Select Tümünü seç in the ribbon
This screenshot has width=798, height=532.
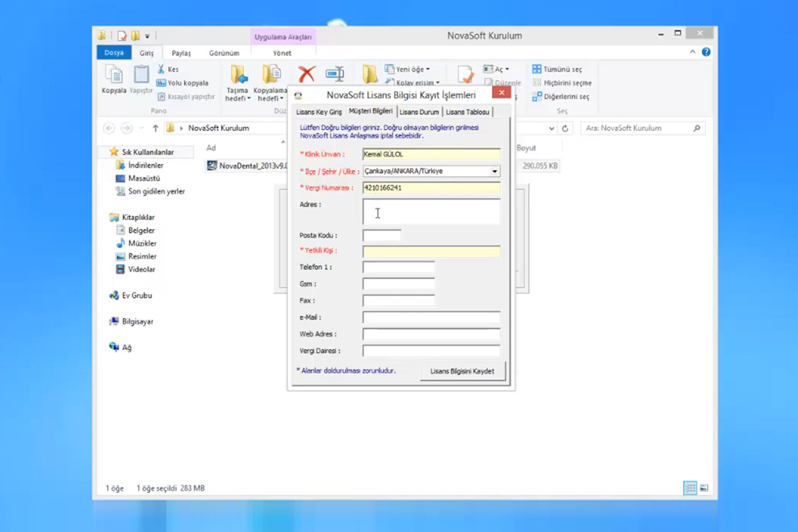pyautogui.click(x=557, y=69)
